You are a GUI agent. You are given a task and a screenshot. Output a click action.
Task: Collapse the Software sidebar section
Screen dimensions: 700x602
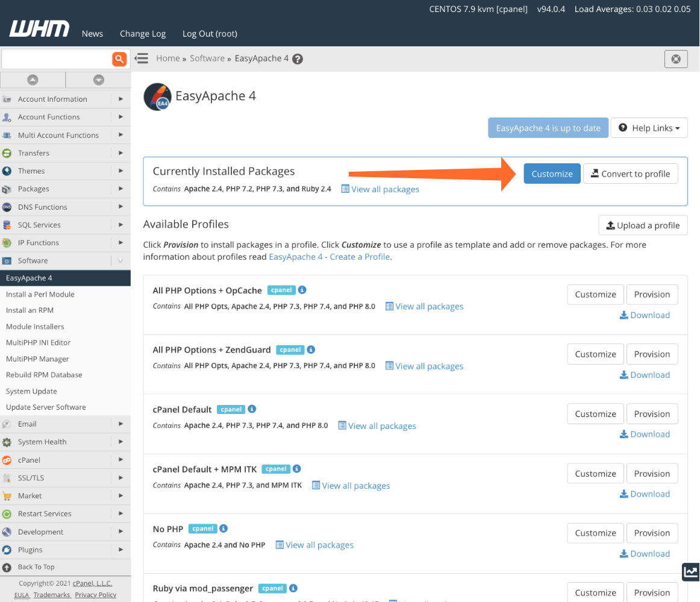pos(120,260)
